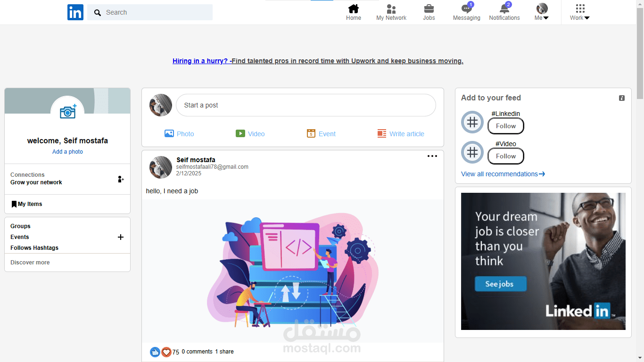This screenshot has height=362, width=644.
Task: Click the Write article icon
Action: [382, 133]
